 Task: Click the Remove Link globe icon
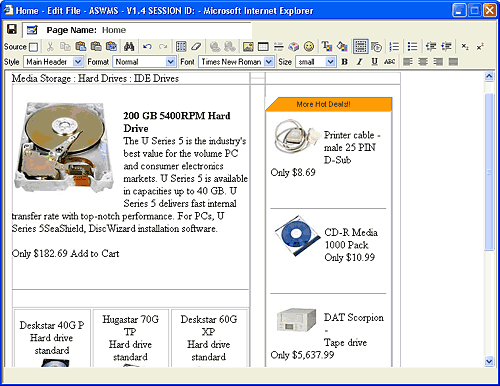coord(230,46)
